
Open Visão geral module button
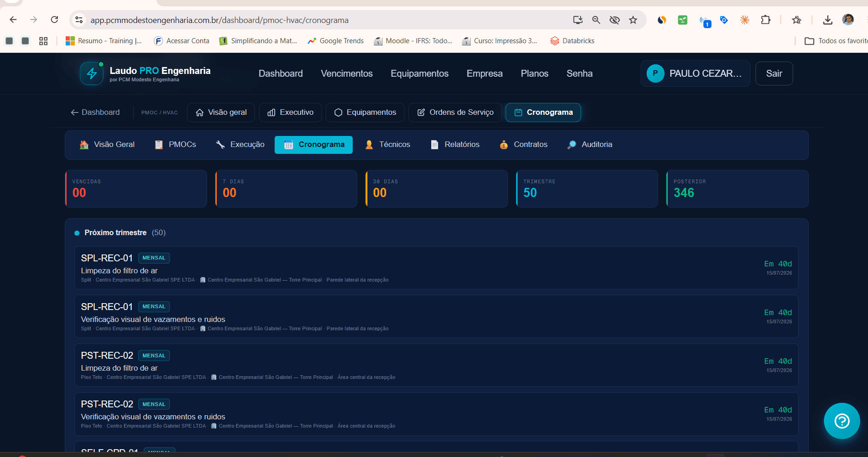[x=221, y=113]
